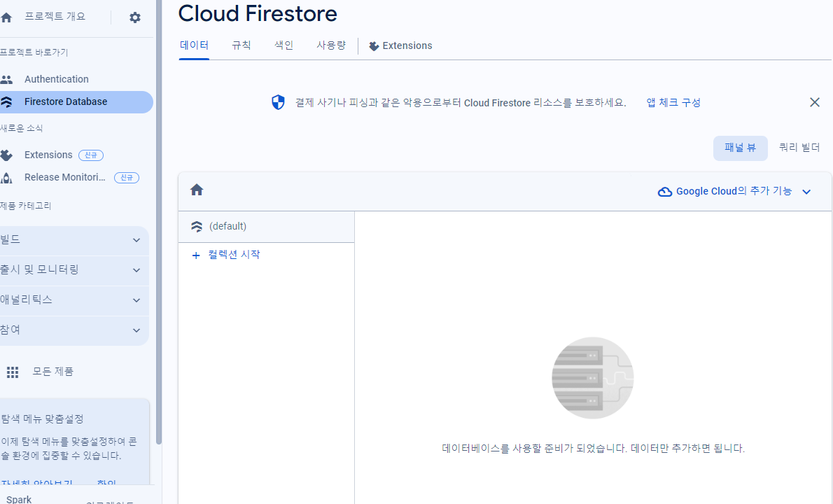Open project overview home icon
The width and height of the screenshot is (833, 504).
pos(6,17)
